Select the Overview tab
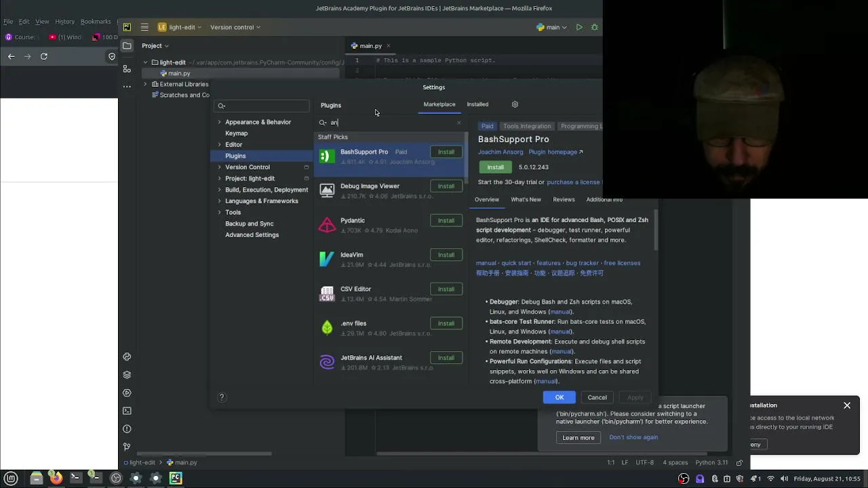Image resolution: width=868 pixels, height=488 pixels. [x=487, y=199]
